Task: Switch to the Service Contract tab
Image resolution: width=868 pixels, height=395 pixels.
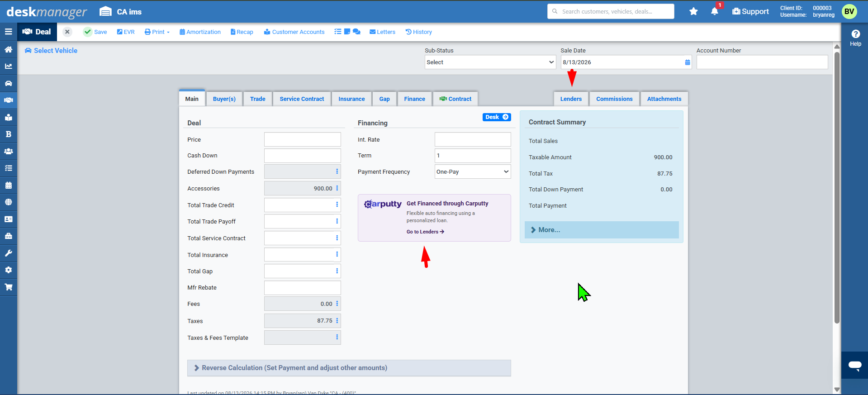Action: (302, 99)
